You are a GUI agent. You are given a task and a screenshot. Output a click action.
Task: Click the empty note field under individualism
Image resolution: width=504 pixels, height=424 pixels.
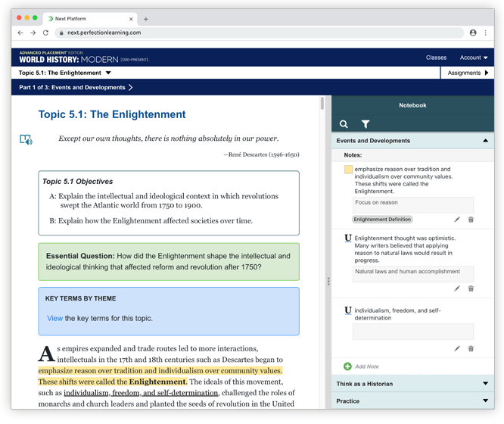[x=413, y=332]
